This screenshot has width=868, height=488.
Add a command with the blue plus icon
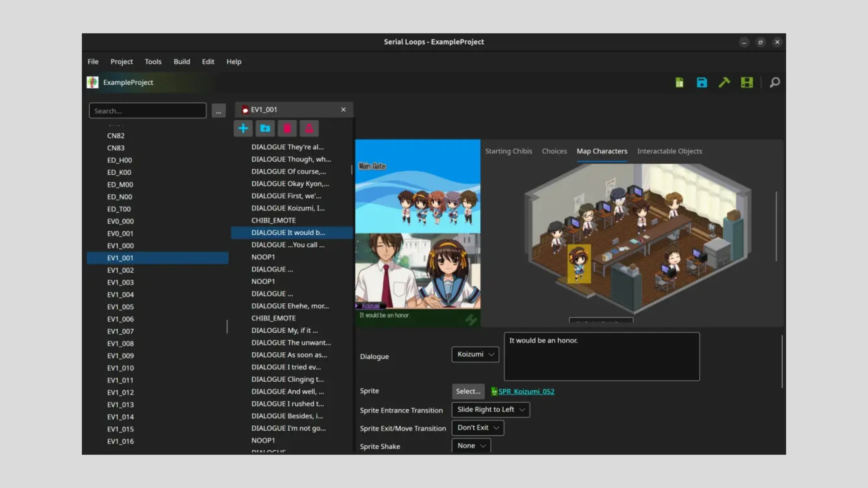pos(243,128)
